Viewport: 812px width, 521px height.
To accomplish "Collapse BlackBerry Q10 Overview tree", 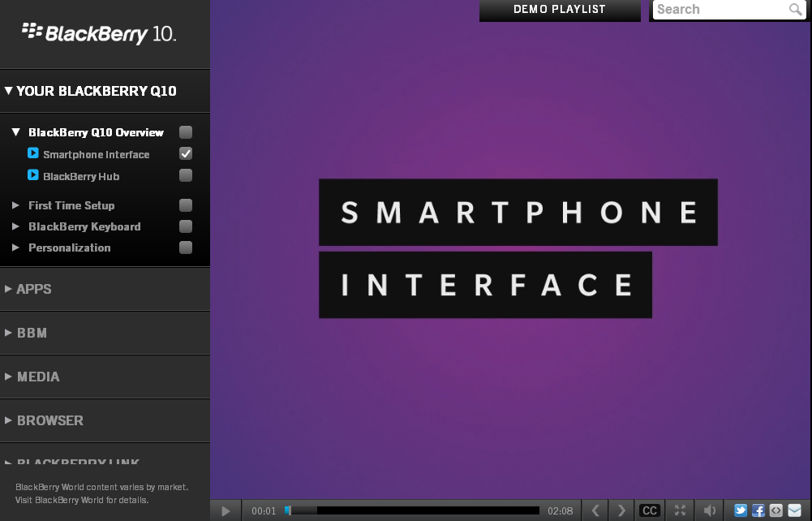I will pyautogui.click(x=16, y=132).
